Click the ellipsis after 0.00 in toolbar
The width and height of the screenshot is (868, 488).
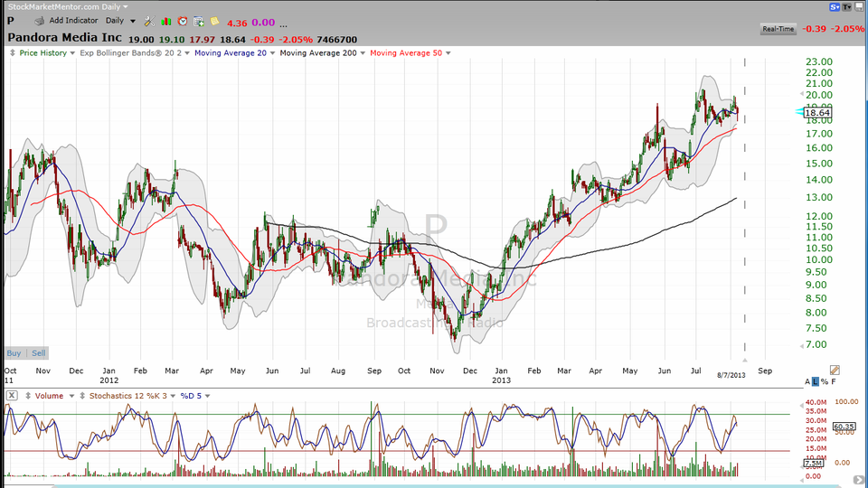click(283, 24)
